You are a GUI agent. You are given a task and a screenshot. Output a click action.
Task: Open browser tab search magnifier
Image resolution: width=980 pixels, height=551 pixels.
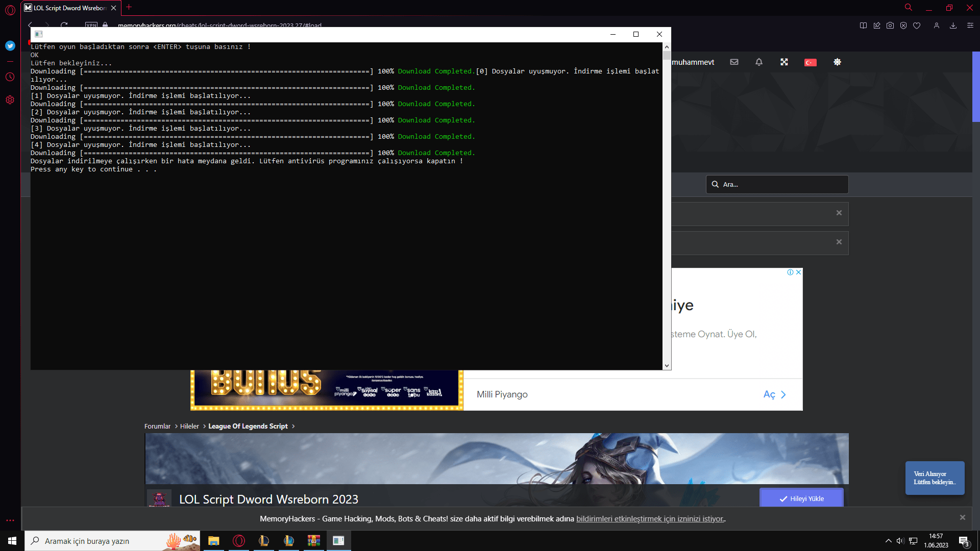point(908,7)
